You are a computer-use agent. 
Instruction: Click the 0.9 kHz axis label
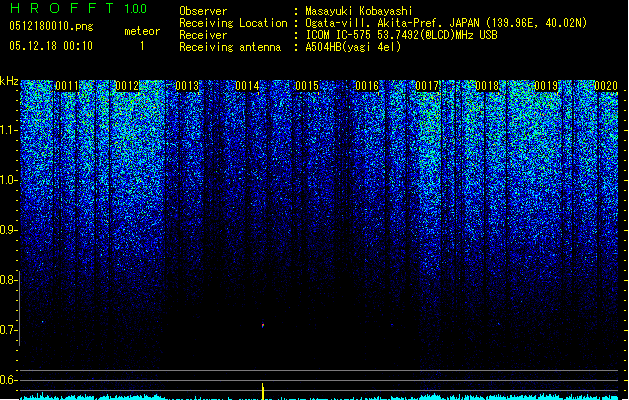coord(9,230)
